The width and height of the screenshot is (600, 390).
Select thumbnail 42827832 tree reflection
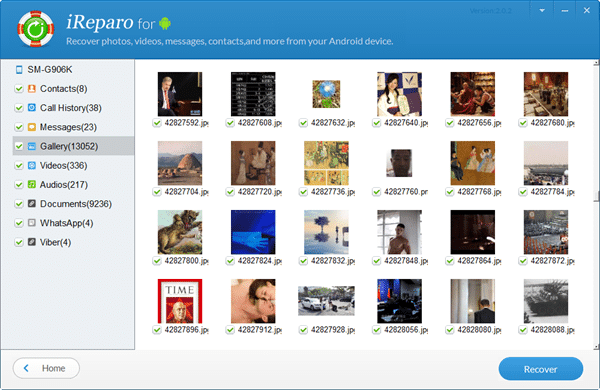pyautogui.click(x=326, y=232)
